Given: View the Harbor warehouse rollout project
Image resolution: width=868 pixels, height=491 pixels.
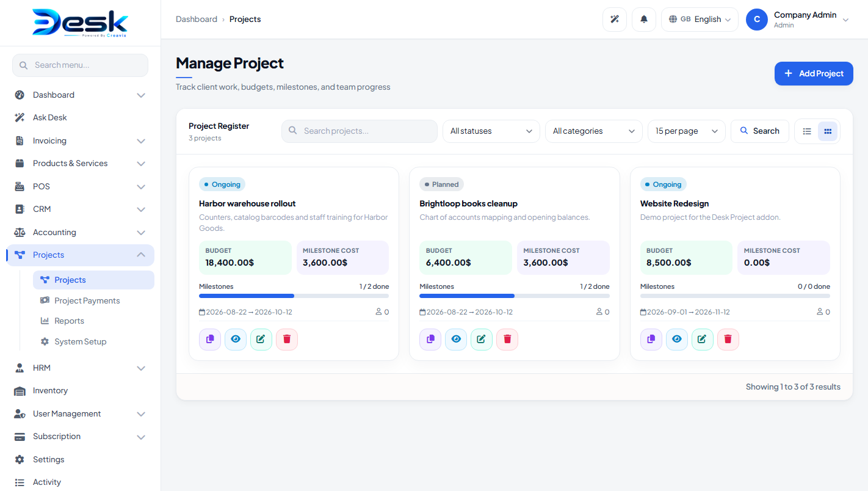Looking at the screenshot, I should [236, 340].
